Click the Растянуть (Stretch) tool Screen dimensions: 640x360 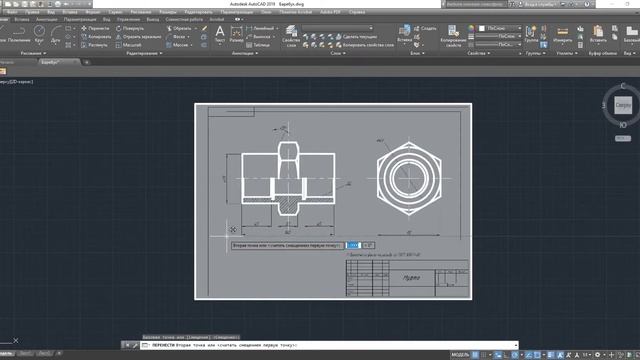[94, 45]
